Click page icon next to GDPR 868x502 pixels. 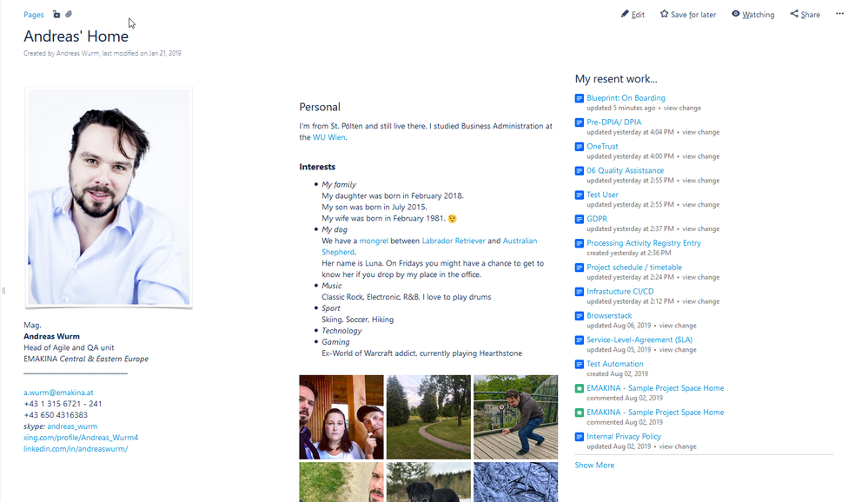pos(579,219)
